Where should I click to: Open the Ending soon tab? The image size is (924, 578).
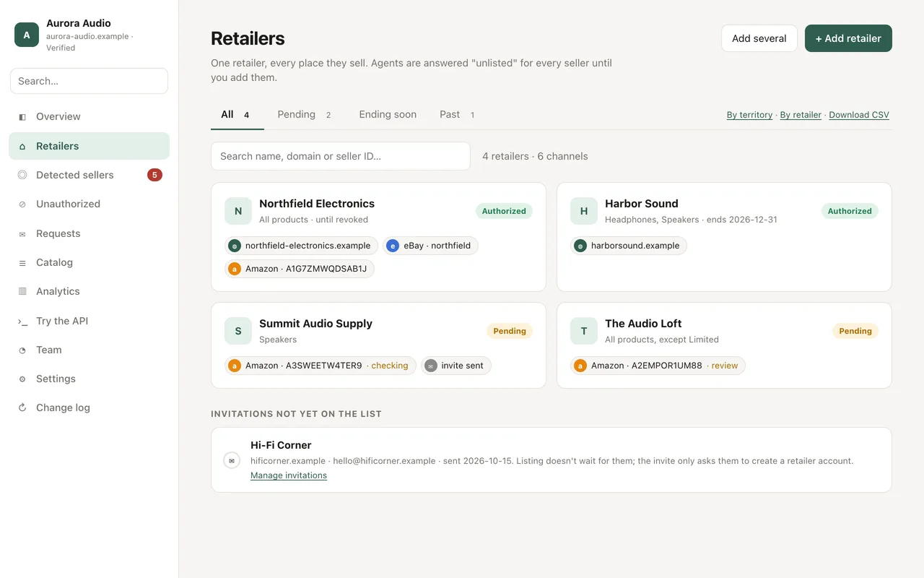(388, 114)
